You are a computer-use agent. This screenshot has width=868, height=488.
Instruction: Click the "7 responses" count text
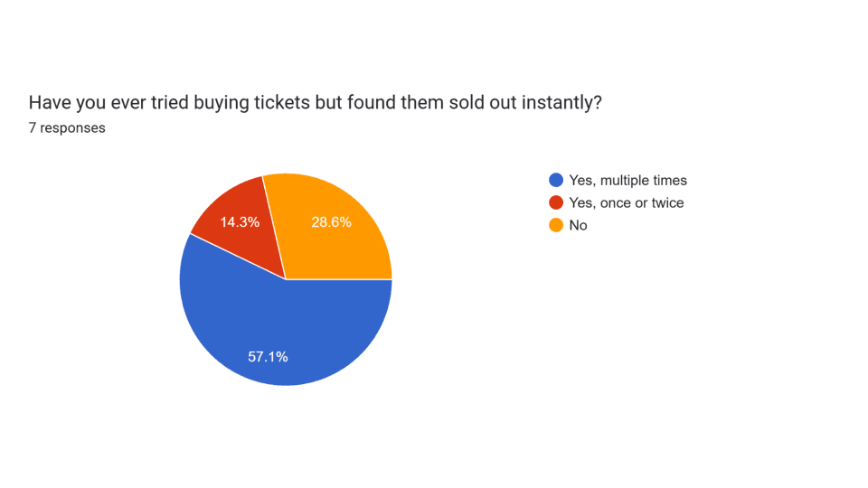67,128
